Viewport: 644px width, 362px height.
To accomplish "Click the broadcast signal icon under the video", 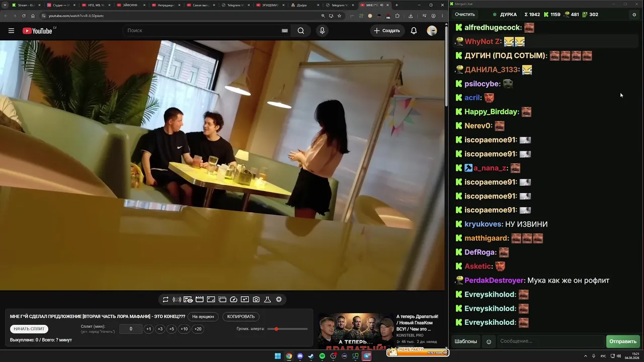I will [x=177, y=300].
